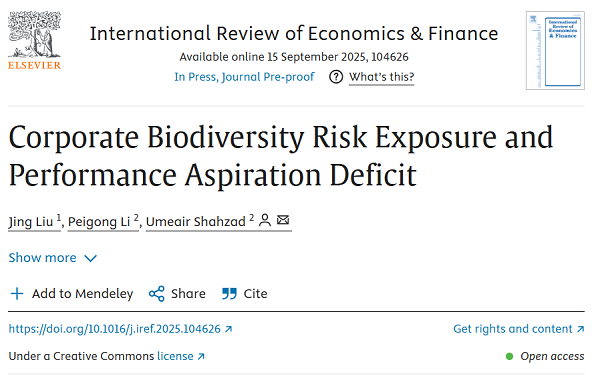Click the envelope email icon
The image size is (600, 384).
pos(283,220)
